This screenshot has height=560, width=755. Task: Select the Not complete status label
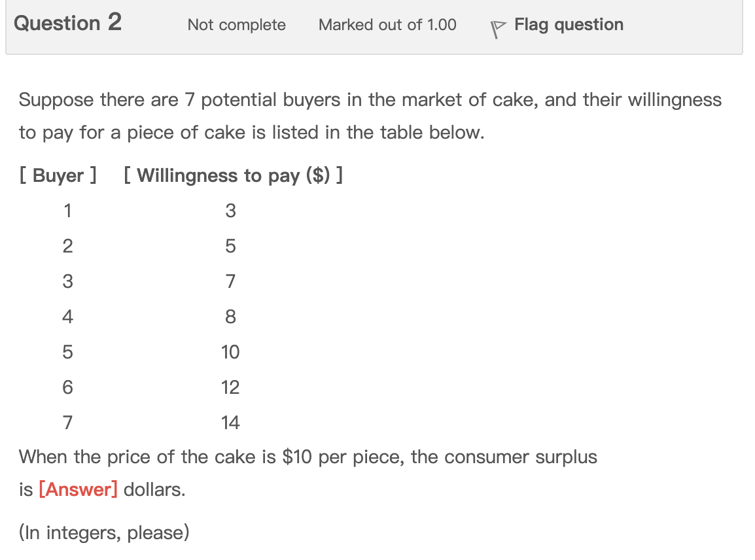coord(236,25)
